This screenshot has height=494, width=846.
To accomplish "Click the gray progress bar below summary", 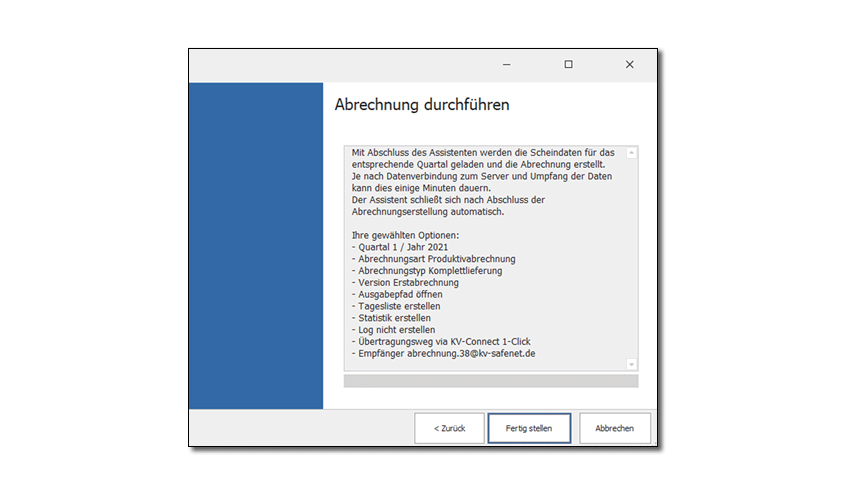I will click(490, 381).
